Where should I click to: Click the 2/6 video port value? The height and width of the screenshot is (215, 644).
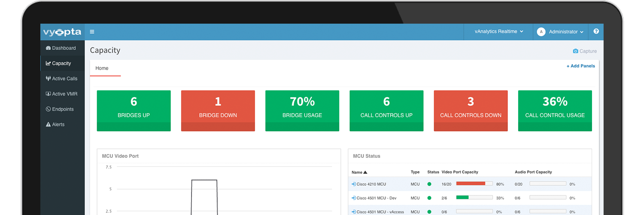tap(445, 198)
